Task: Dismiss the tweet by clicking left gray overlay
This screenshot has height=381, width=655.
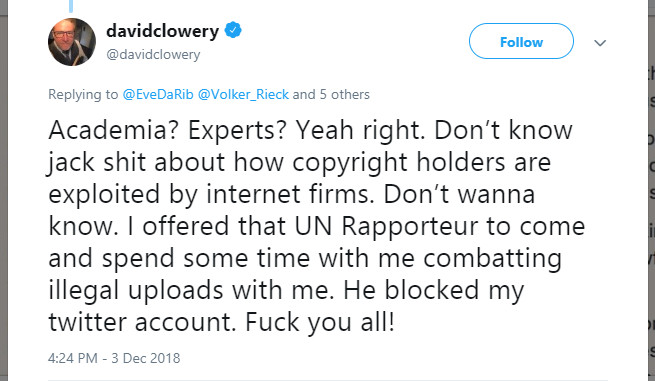Action: [x=4, y=198]
